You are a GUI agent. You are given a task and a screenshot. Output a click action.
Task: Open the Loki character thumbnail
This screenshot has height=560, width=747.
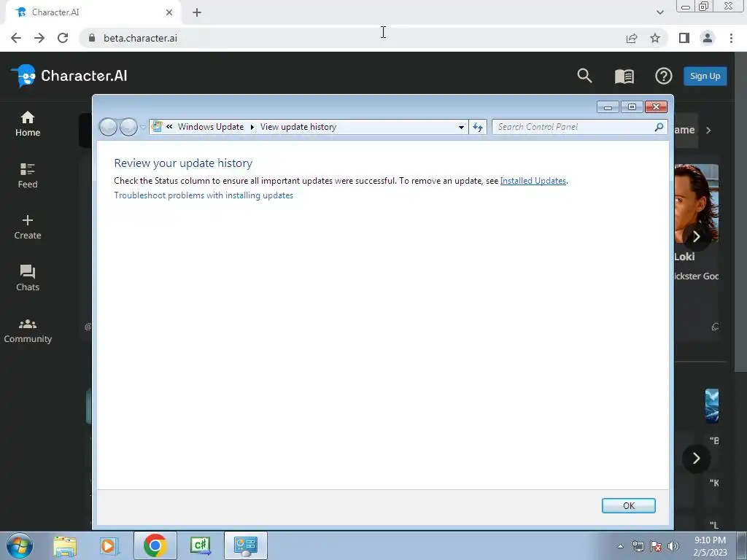697,203
